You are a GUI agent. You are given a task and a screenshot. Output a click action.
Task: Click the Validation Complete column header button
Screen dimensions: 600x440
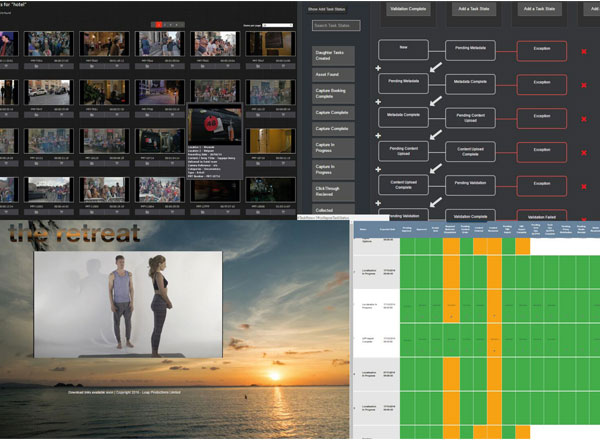(408, 9)
